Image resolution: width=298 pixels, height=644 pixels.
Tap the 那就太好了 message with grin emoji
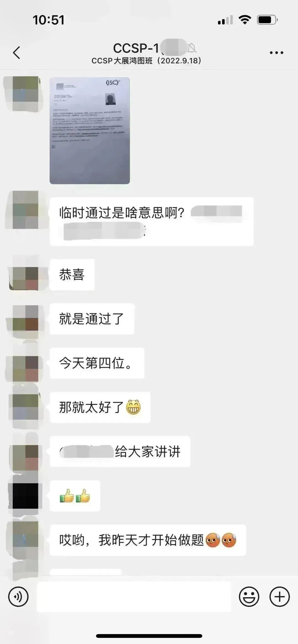[100, 407]
